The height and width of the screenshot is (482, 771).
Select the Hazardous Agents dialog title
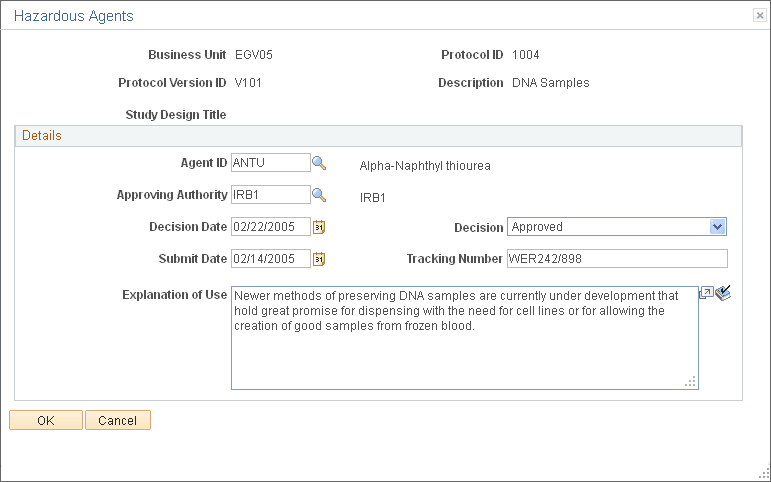click(x=74, y=16)
